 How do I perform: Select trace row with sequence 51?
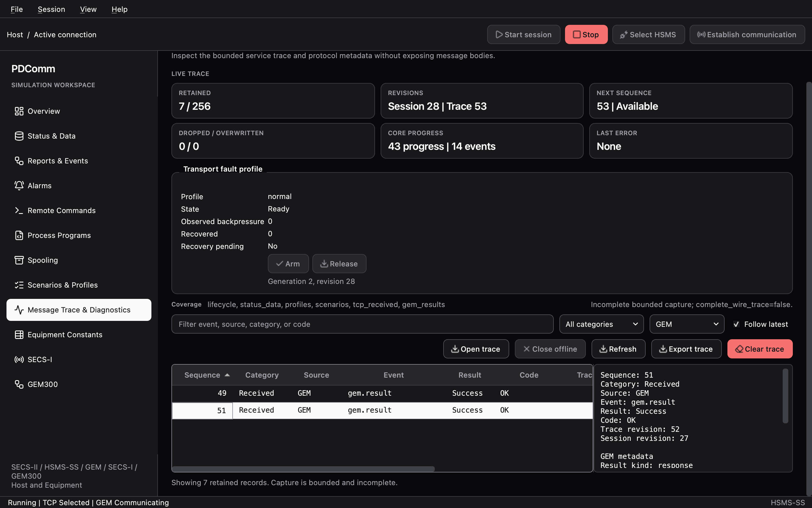(x=382, y=410)
